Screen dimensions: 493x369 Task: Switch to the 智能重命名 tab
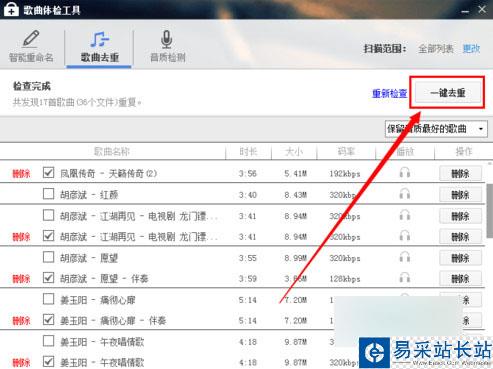pyautogui.click(x=31, y=46)
